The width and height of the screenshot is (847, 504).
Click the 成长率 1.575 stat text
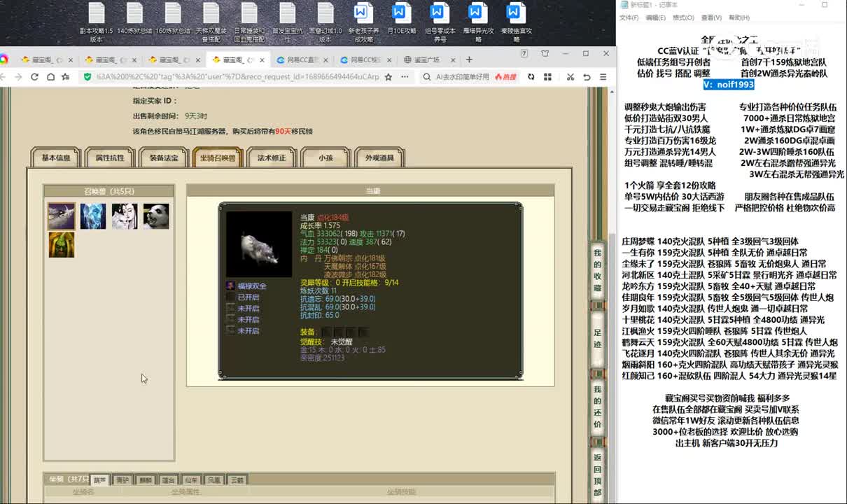pos(320,226)
